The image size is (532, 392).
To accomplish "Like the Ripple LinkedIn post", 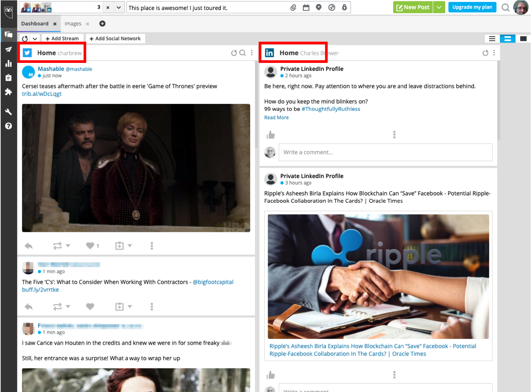I will click(x=271, y=375).
